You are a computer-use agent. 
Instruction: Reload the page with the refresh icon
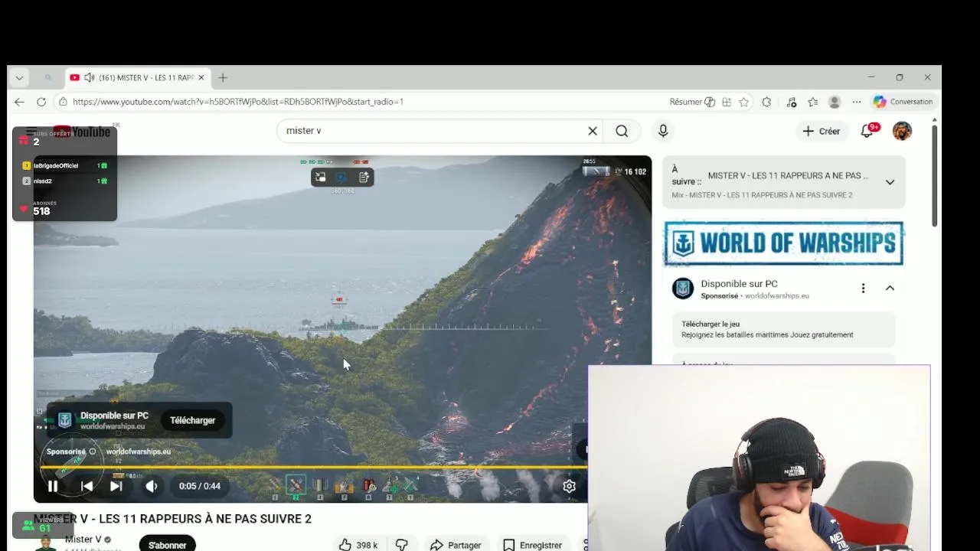[41, 102]
